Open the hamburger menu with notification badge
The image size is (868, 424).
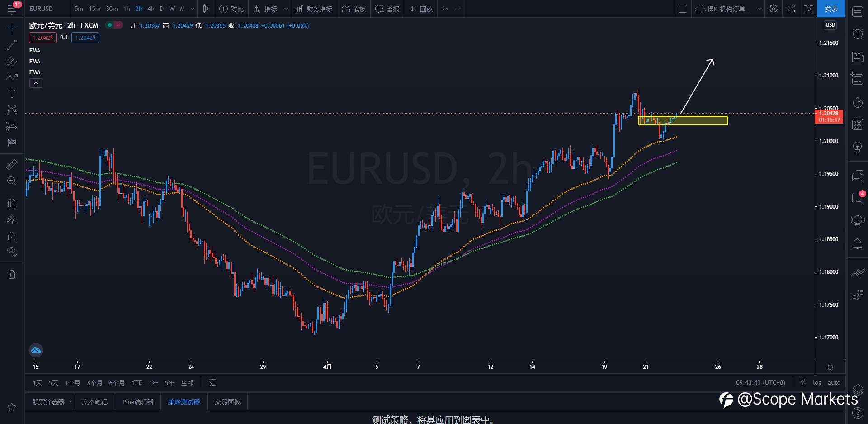coord(12,9)
